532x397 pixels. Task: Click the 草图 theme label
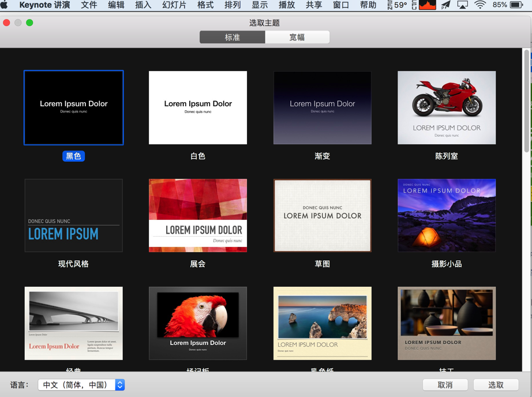[323, 264]
